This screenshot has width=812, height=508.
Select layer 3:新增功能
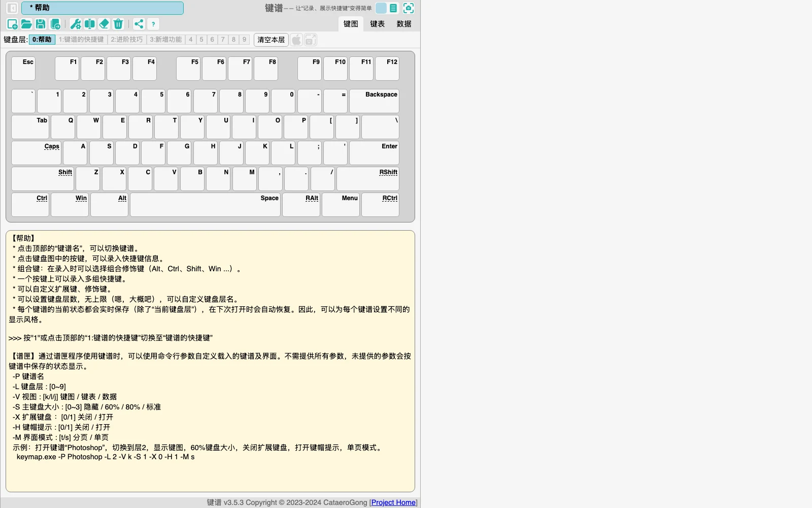point(165,40)
